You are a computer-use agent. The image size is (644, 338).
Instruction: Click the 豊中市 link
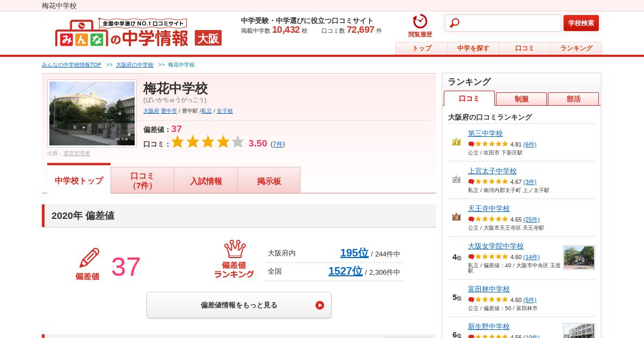coord(169,111)
